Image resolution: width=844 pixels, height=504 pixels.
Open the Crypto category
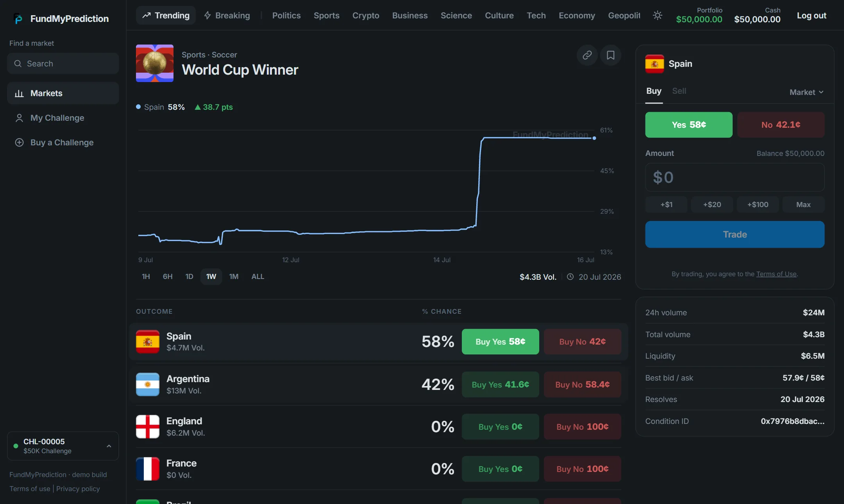(x=366, y=15)
